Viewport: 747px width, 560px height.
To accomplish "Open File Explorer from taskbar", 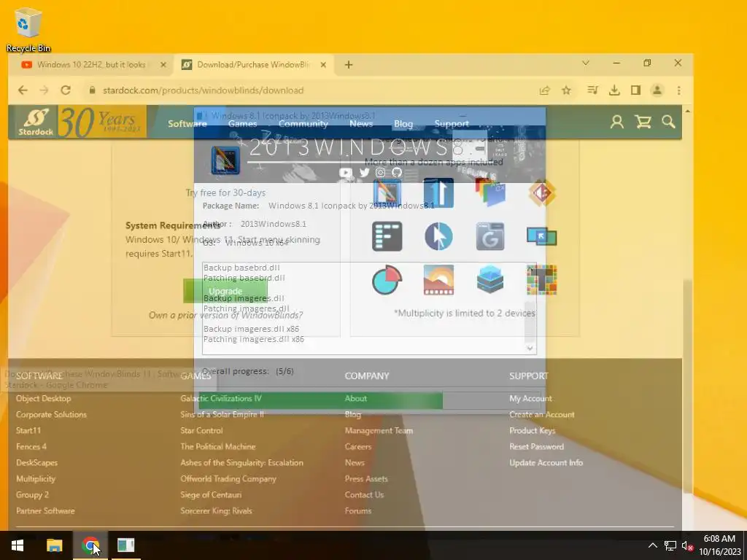I will click(54, 545).
